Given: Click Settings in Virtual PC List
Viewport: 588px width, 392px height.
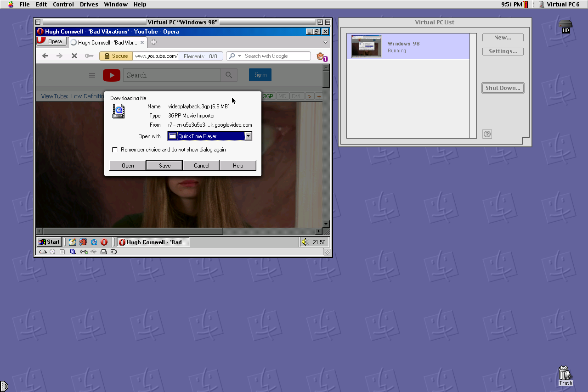Looking at the screenshot, I should click(503, 51).
